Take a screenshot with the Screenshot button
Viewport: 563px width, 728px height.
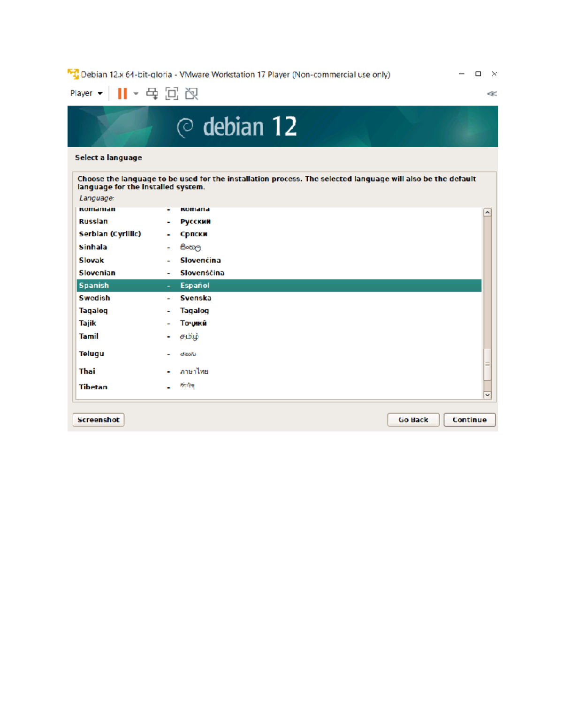pyautogui.click(x=98, y=420)
